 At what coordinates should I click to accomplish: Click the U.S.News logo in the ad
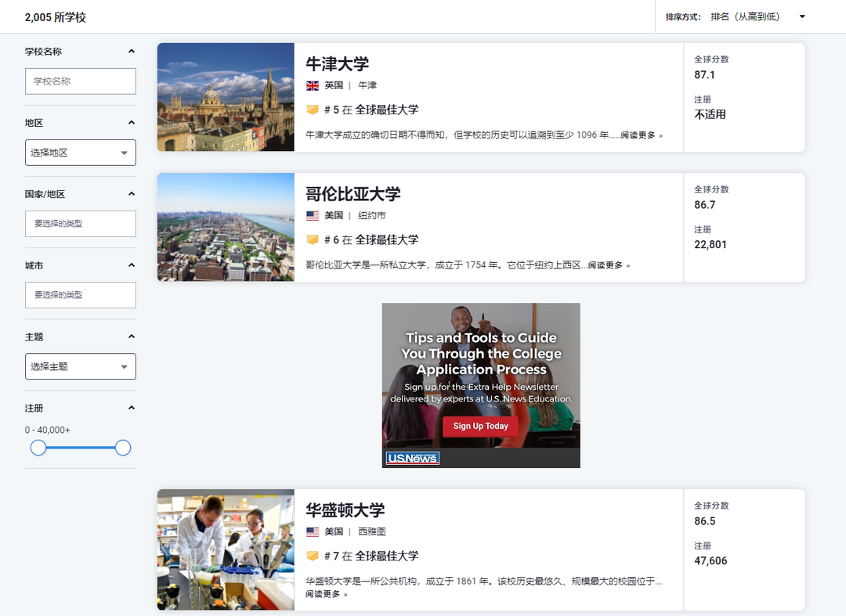413,458
